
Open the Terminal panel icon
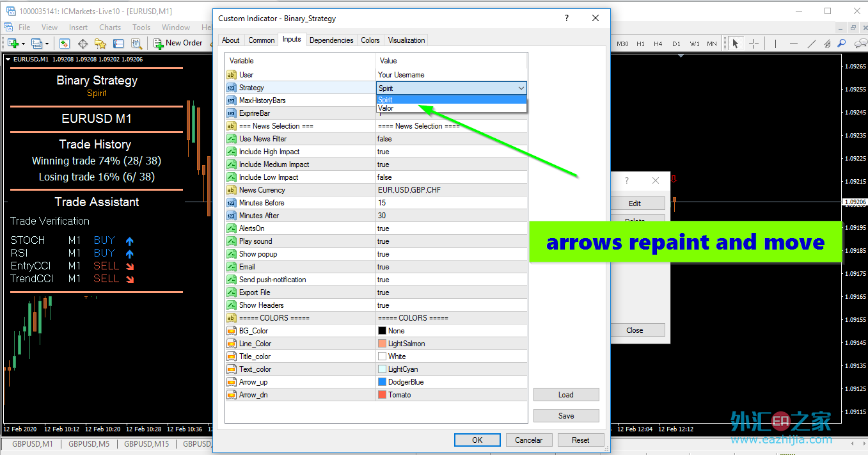point(118,44)
